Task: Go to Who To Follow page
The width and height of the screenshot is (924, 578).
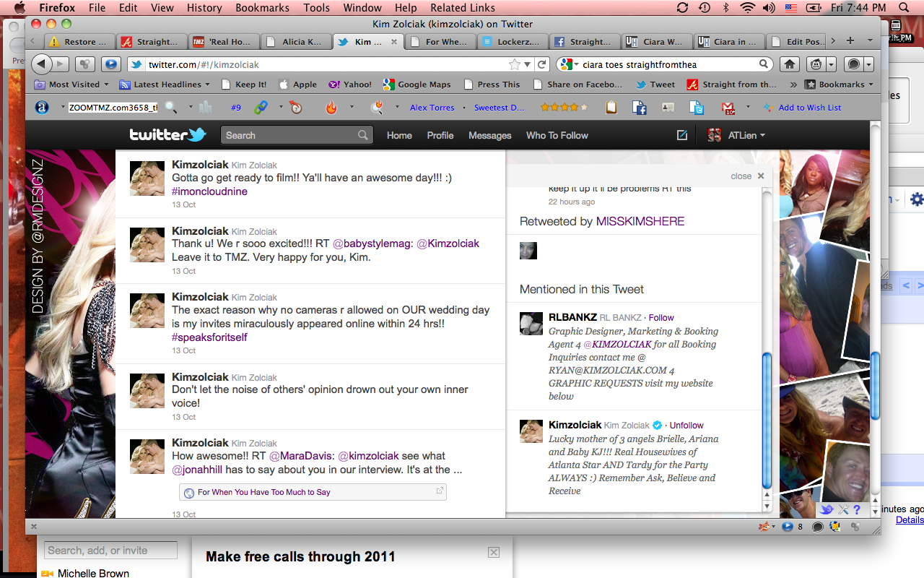Action: (557, 135)
